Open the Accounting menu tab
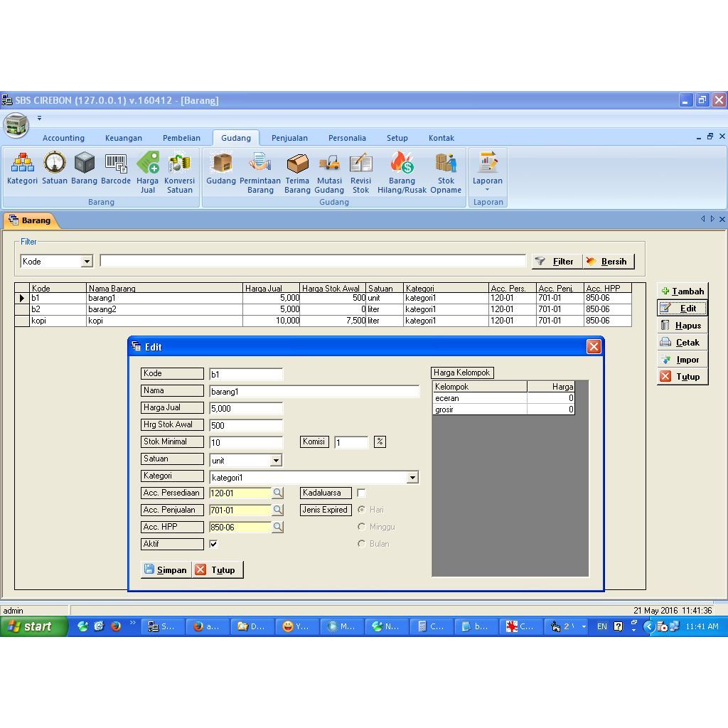This screenshot has height=728, width=728. tap(63, 137)
